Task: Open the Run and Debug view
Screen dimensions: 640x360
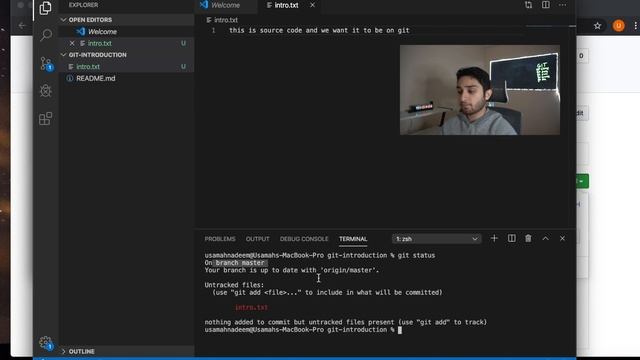Action: click(46, 91)
